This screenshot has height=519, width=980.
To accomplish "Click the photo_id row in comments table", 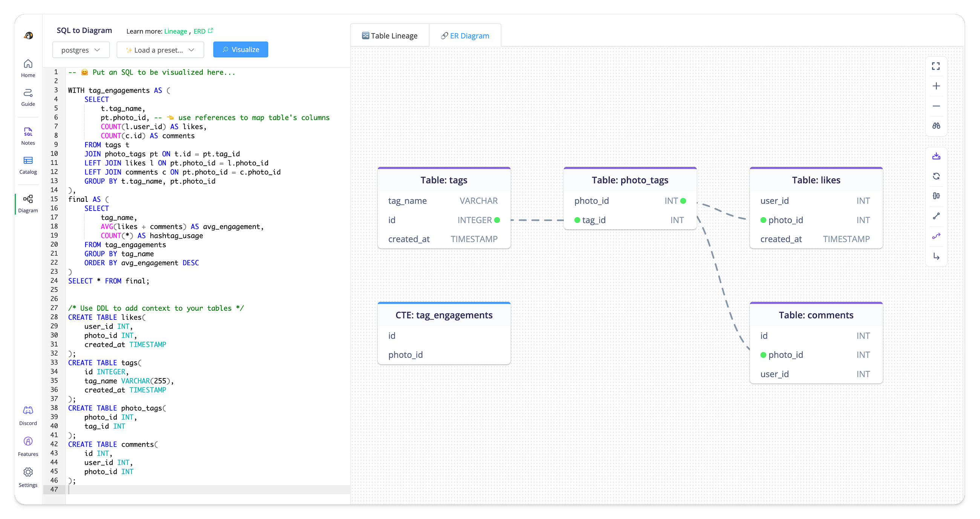I will (x=816, y=355).
